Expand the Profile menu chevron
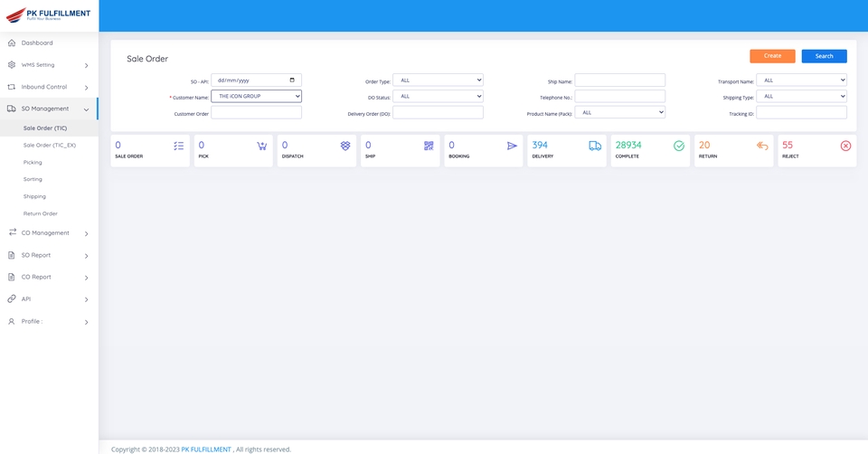This screenshot has width=868, height=454. [x=87, y=322]
